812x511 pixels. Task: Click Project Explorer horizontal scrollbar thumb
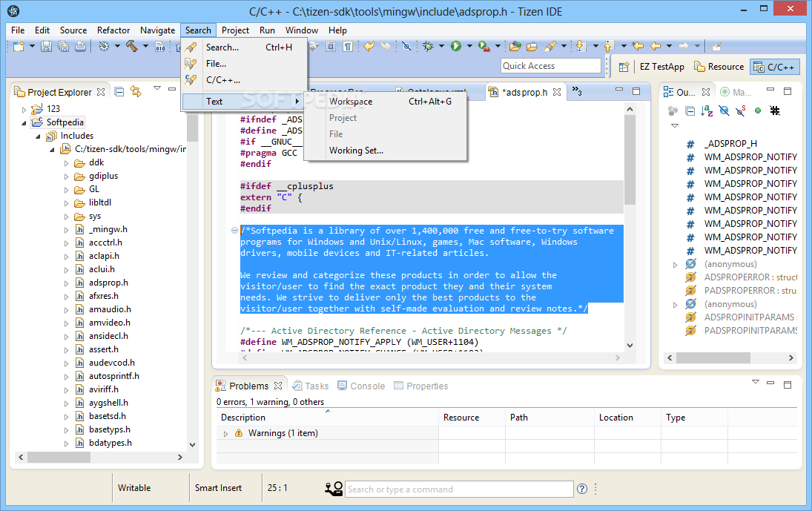[x=59, y=457]
